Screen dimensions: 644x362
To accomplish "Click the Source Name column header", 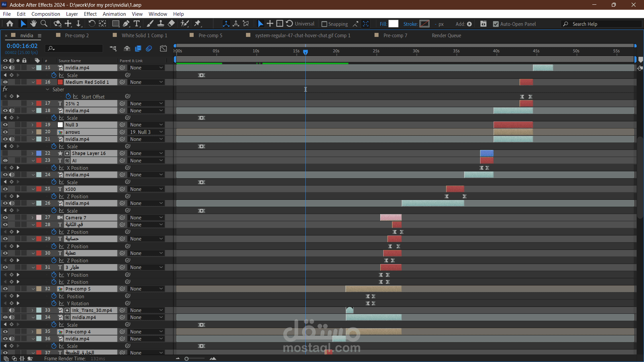I will (70, 61).
